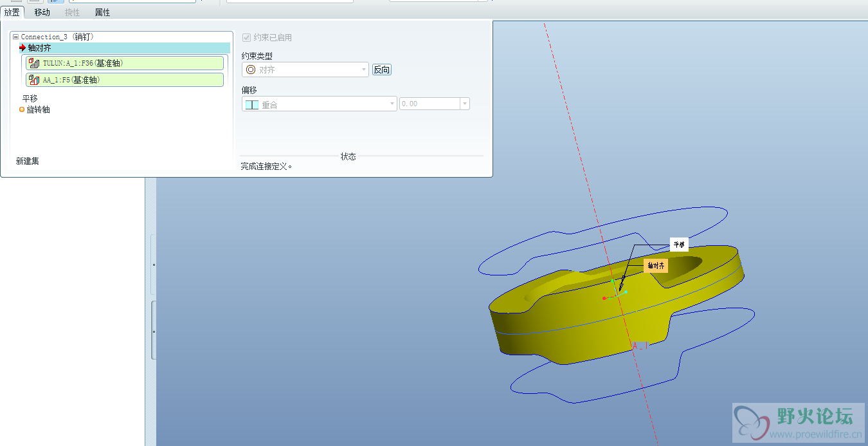Click the cyan drag handle on the model
868x446 pixels.
pyautogui.click(x=626, y=292)
